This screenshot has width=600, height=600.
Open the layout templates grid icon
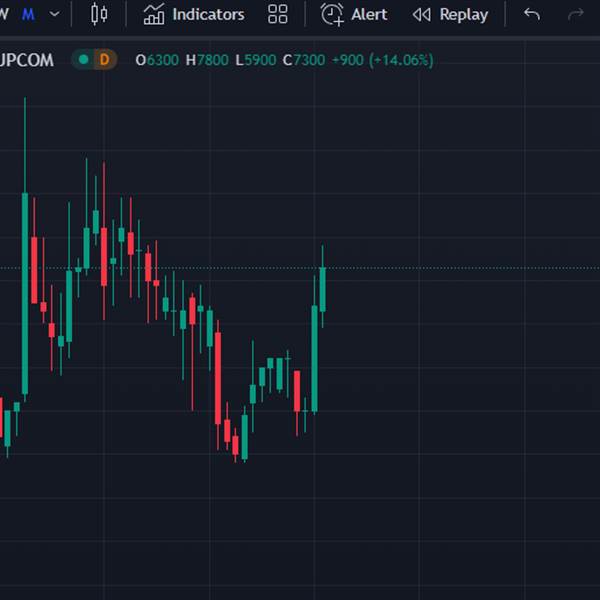click(x=277, y=14)
